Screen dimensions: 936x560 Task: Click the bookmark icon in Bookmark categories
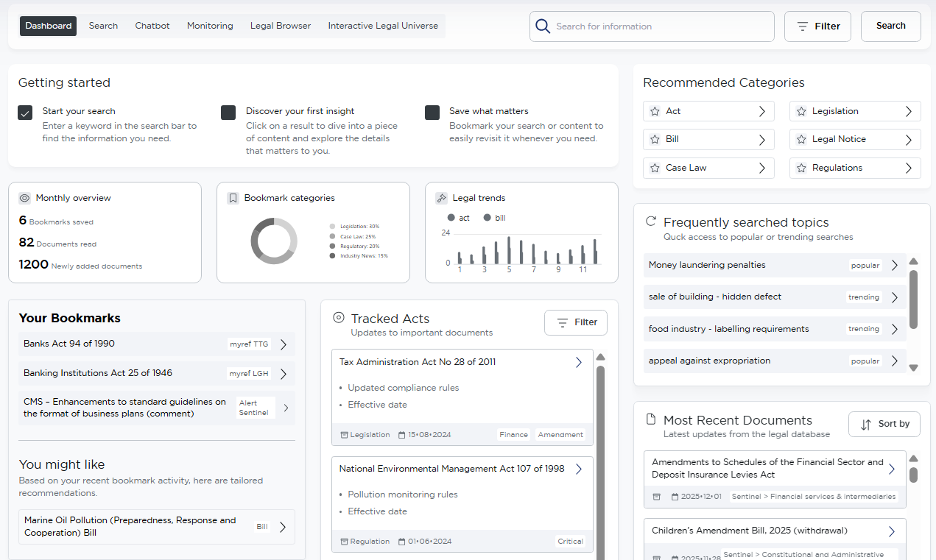[233, 198]
